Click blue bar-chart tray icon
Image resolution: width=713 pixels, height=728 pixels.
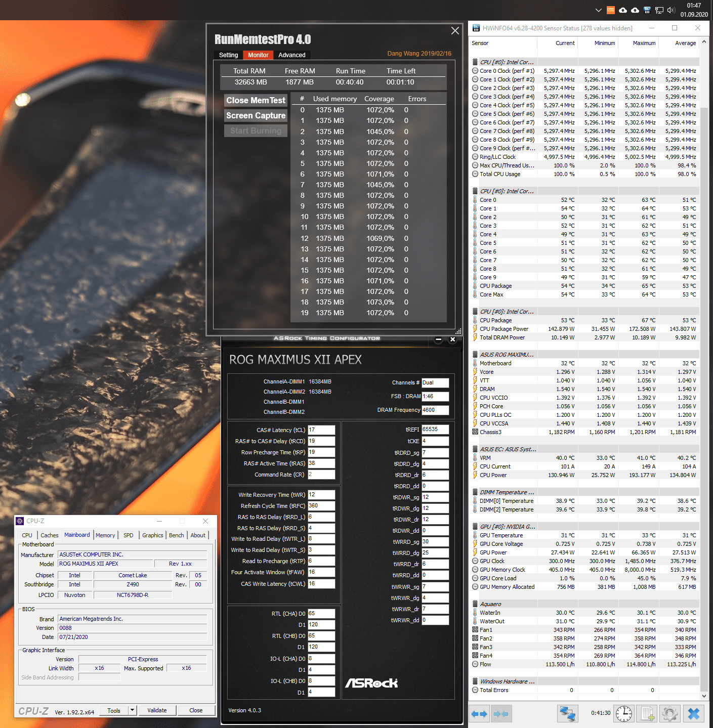point(647,10)
